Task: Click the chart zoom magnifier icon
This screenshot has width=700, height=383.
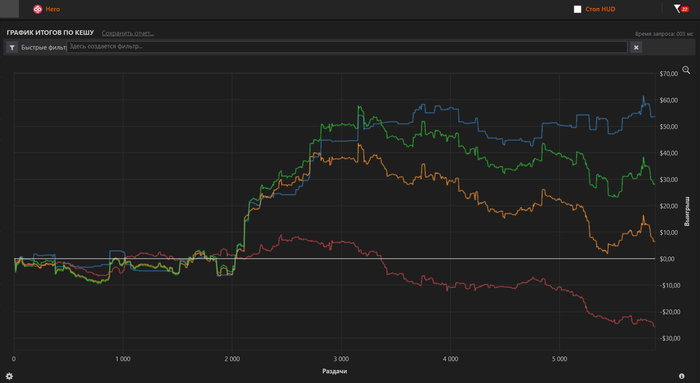Action: [686, 70]
